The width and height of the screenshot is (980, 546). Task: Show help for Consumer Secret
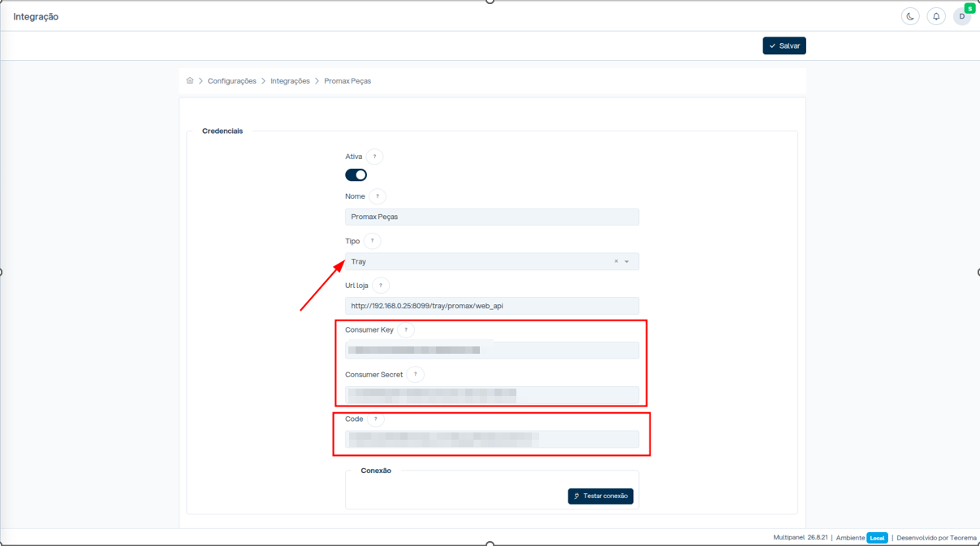click(415, 374)
